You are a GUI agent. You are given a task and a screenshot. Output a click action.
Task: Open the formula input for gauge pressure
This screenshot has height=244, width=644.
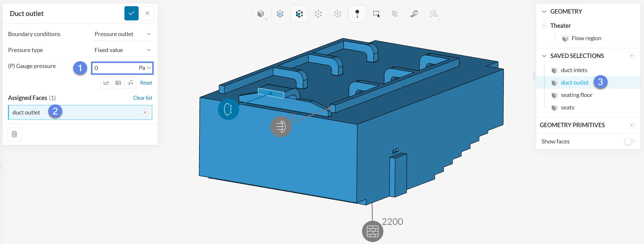[130, 83]
